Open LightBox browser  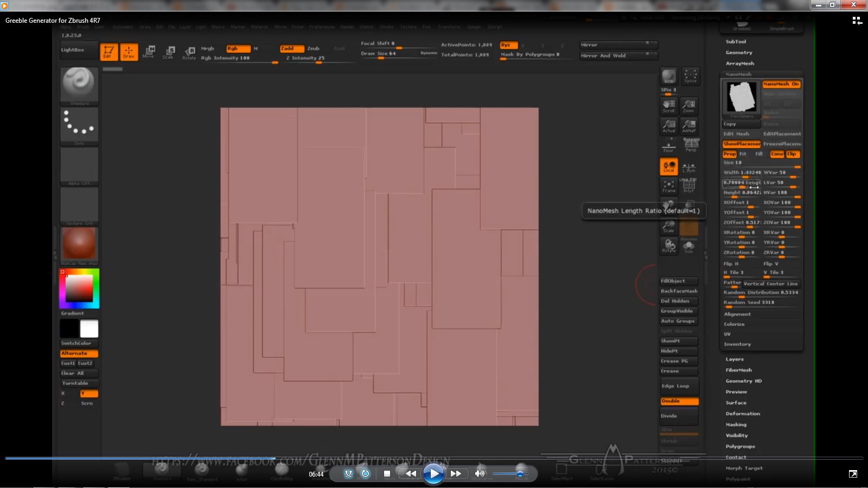pyautogui.click(x=79, y=50)
